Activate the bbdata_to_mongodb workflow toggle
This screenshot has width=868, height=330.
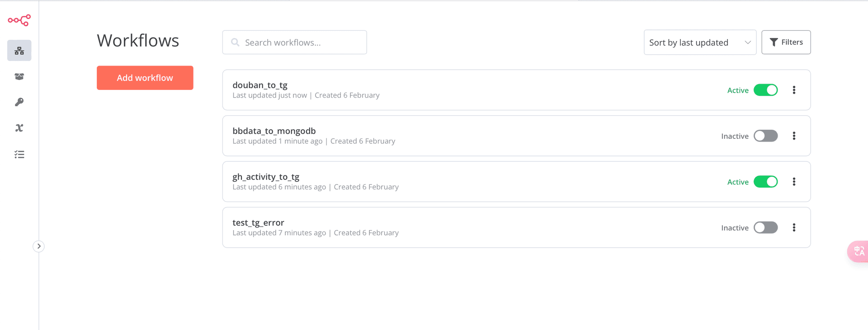(765, 136)
